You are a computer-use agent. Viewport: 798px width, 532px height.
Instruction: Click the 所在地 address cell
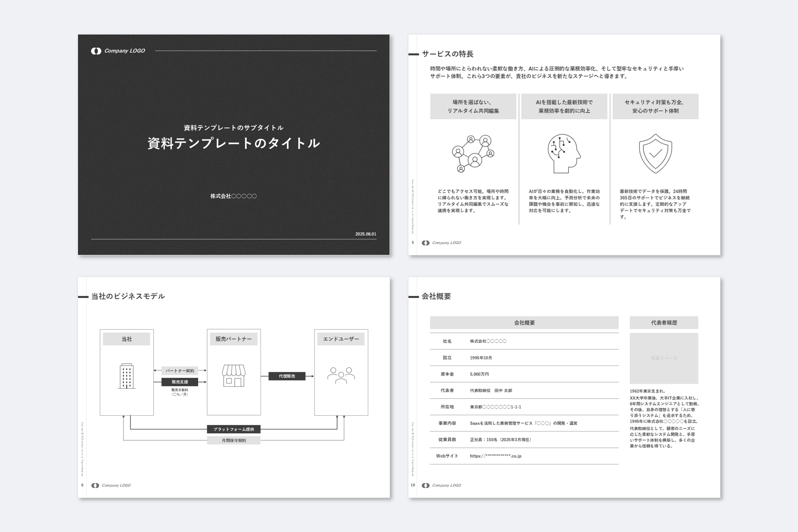(x=495, y=407)
